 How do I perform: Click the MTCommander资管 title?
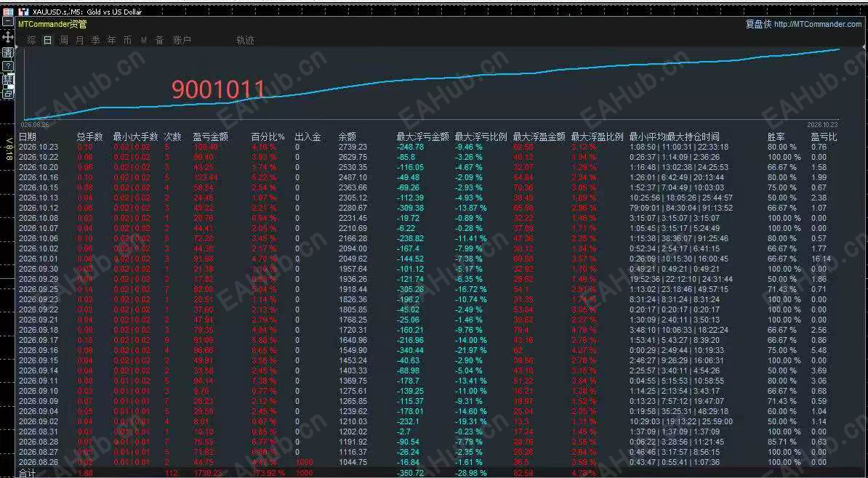click(x=52, y=25)
